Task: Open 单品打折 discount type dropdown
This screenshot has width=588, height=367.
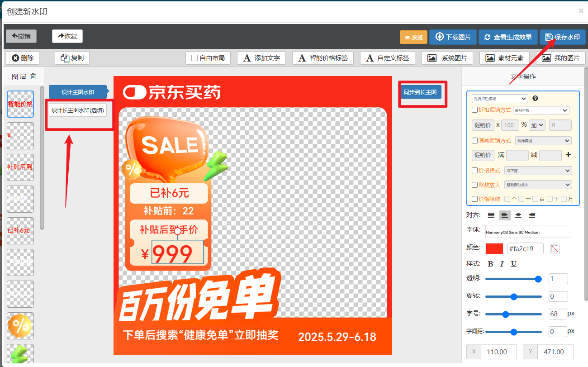Action: coord(541,110)
